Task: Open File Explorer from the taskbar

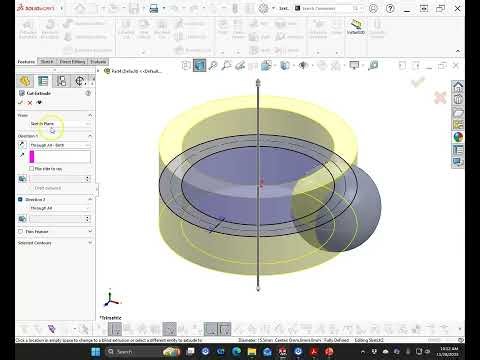Action: [x=252, y=352]
